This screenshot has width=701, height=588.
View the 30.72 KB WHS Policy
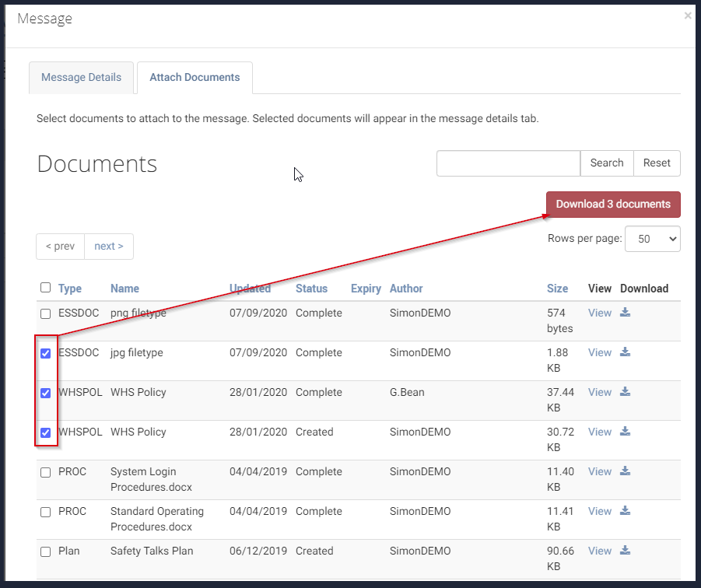coord(600,432)
